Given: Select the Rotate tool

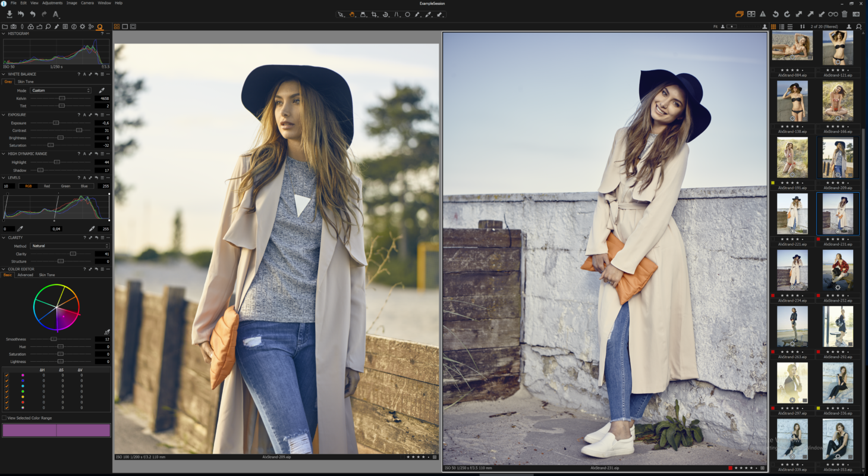Looking at the screenshot, I should pos(386,15).
